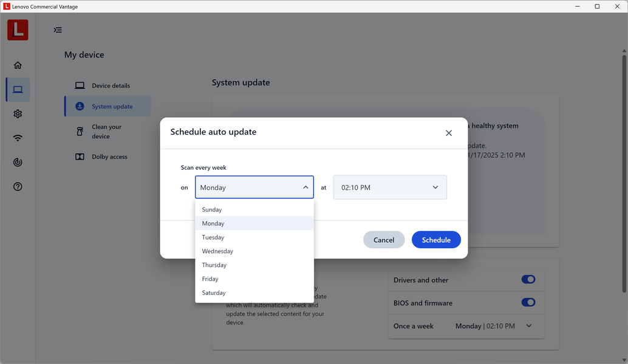This screenshot has width=628, height=364.
Task: Choose Tuesday from the day list
Action: 254,237
